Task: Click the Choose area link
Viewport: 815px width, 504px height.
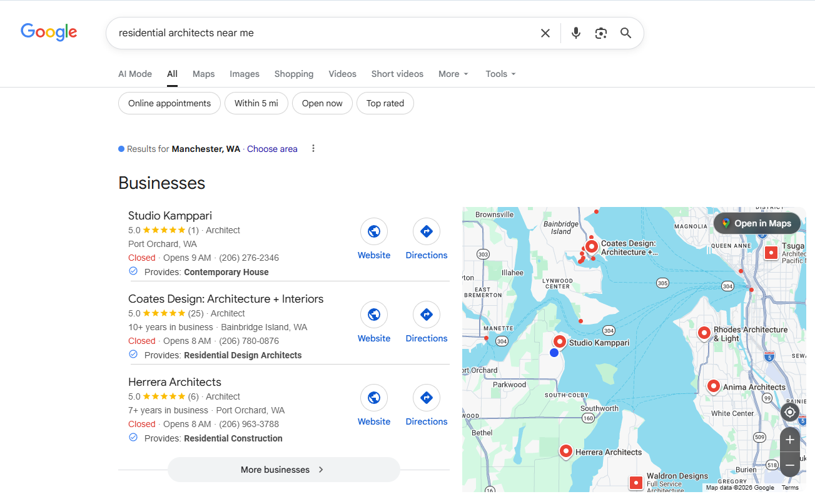Action: 272,149
